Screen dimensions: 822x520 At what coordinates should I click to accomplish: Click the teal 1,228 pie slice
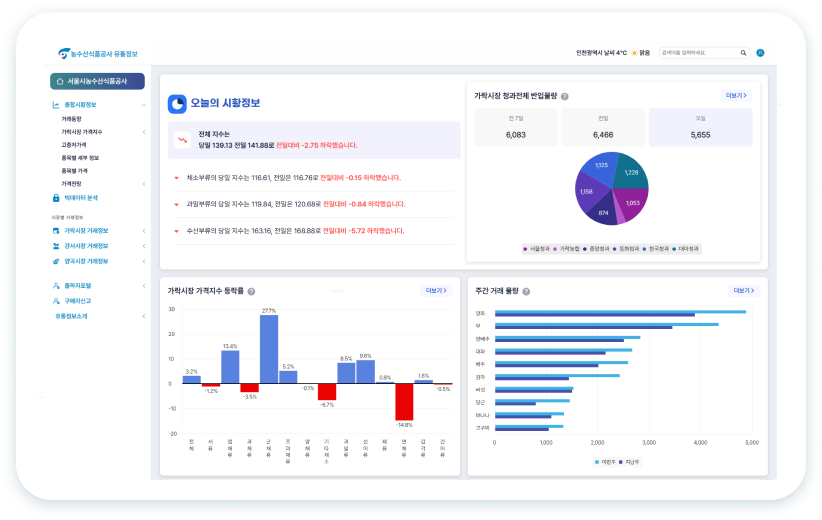click(631, 172)
